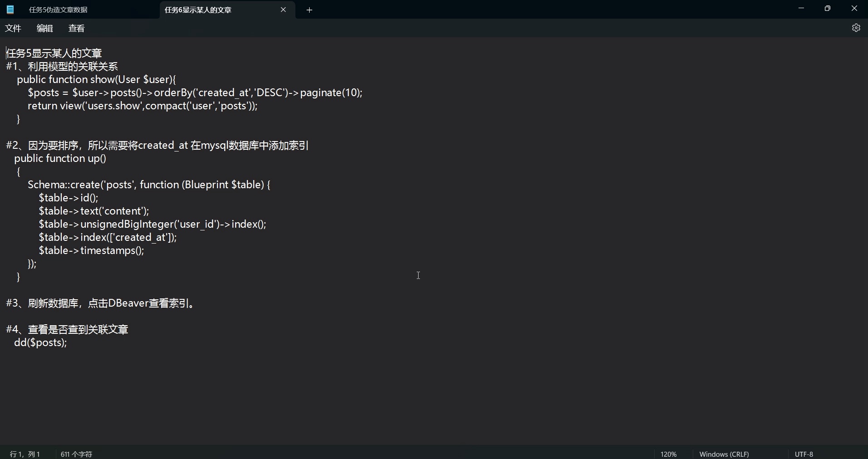Open the 文件 menu
Image resolution: width=868 pixels, height=459 pixels.
[13, 28]
